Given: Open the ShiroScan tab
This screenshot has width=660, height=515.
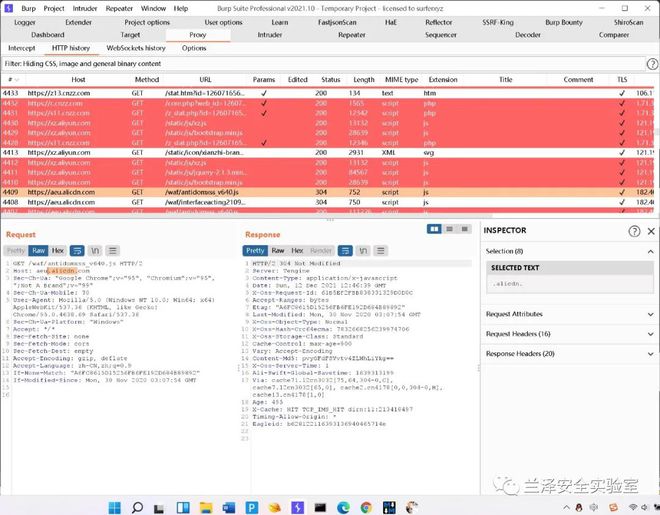Looking at the screenshot, I should pos(628,22).
